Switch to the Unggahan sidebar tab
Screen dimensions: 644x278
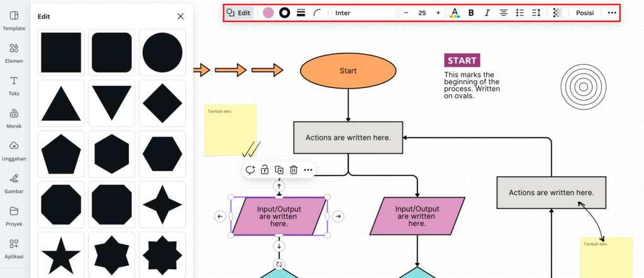click(14, 150)
